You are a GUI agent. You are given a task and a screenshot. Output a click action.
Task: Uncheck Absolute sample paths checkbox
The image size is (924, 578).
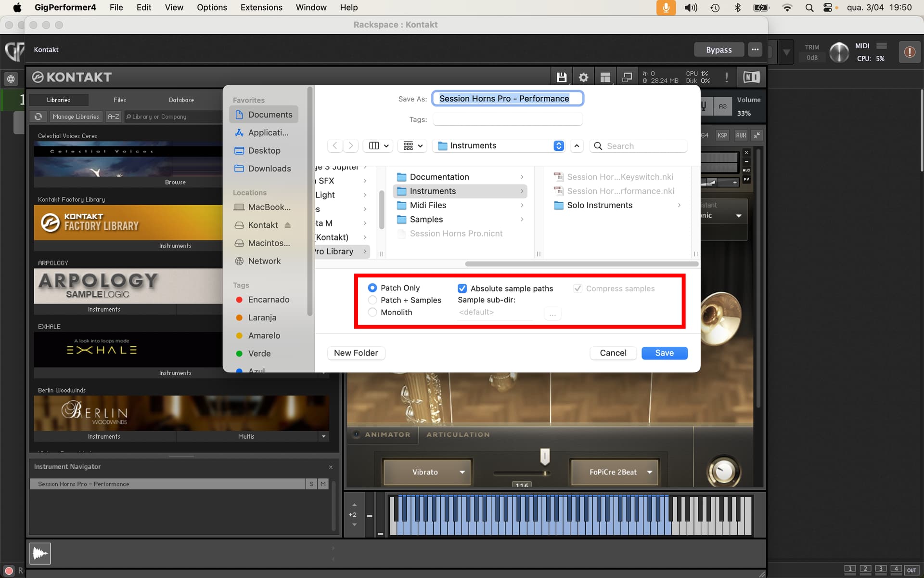point(462,289)
